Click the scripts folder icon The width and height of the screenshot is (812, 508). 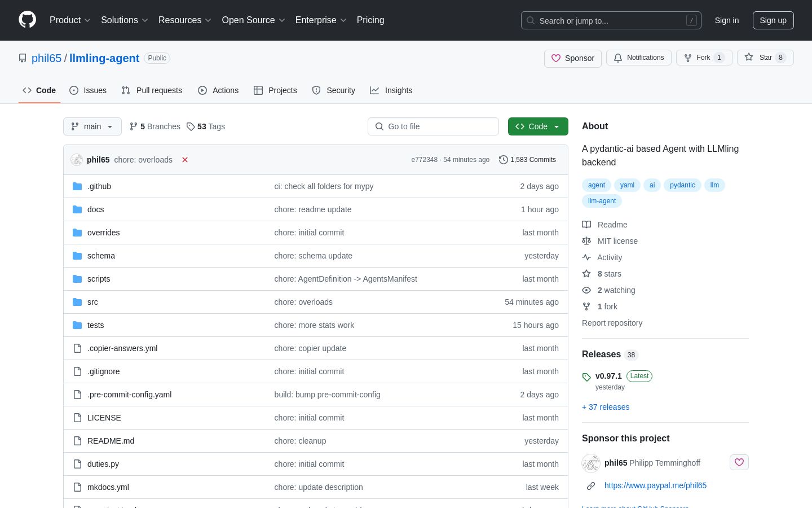point(77,279)
